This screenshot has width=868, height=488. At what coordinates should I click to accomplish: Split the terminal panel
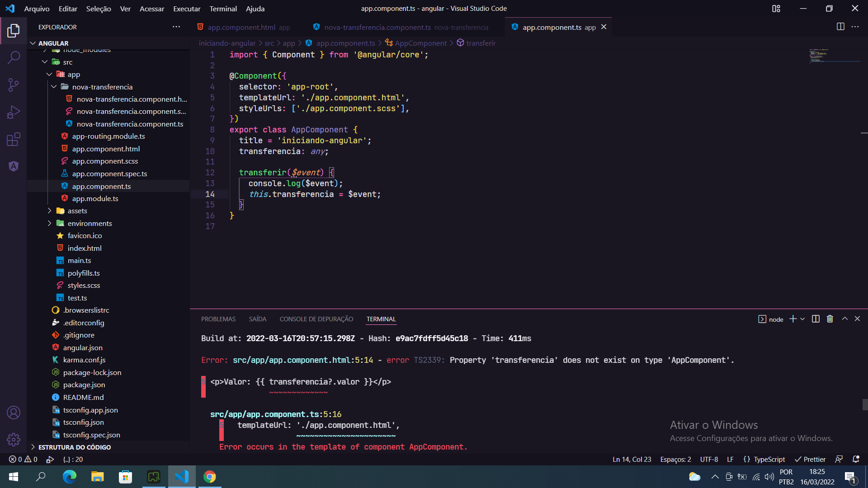click(816, 319)
